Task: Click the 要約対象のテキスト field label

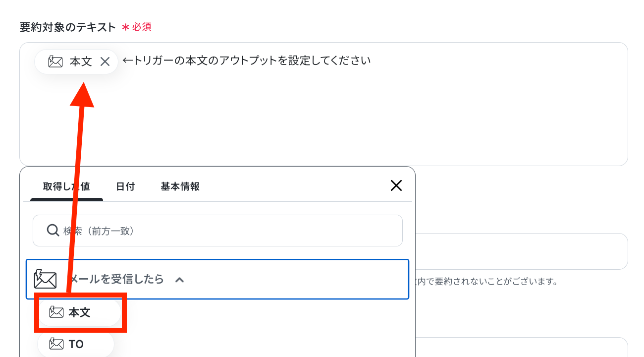Action: (x=67, y=27)
